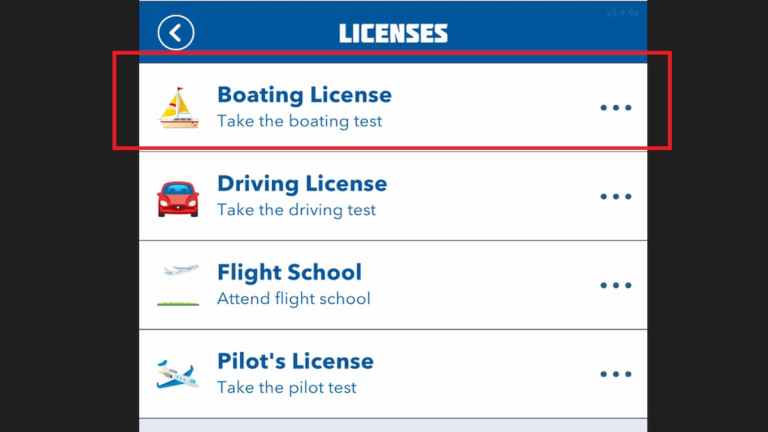Select the Driving License title
The image size is (768, 432).
point(301,184)
